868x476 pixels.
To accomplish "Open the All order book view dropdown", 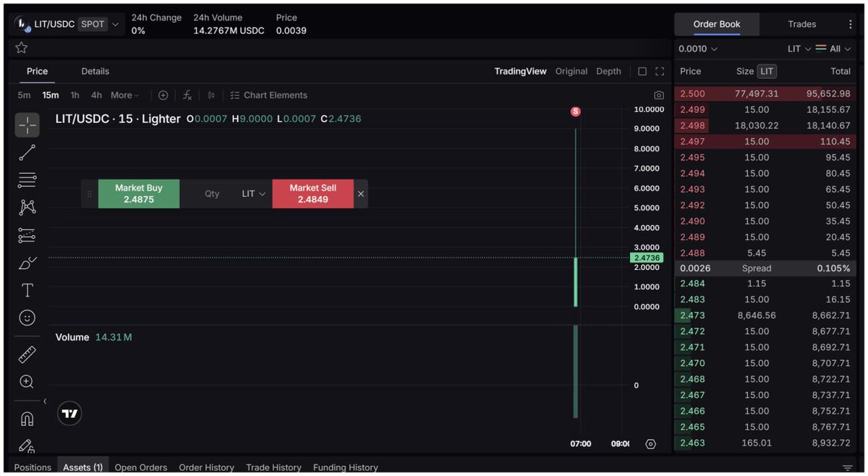I will [x=833, y=49].
